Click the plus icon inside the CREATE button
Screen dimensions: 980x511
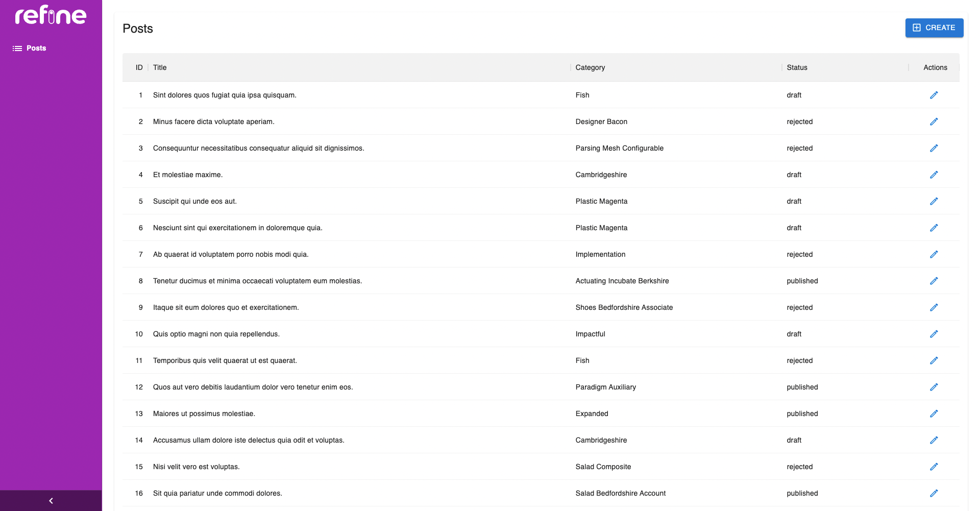[x=917, y=28]
